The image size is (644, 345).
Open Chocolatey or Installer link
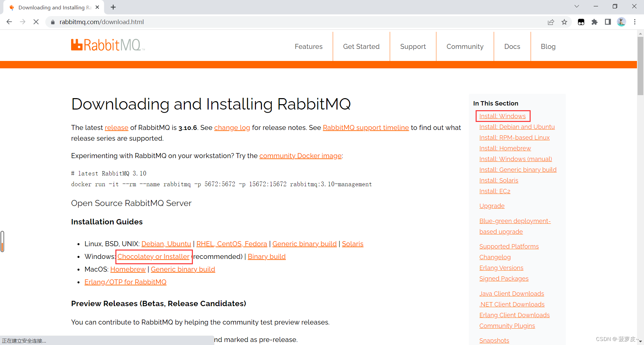pos(154,257)
